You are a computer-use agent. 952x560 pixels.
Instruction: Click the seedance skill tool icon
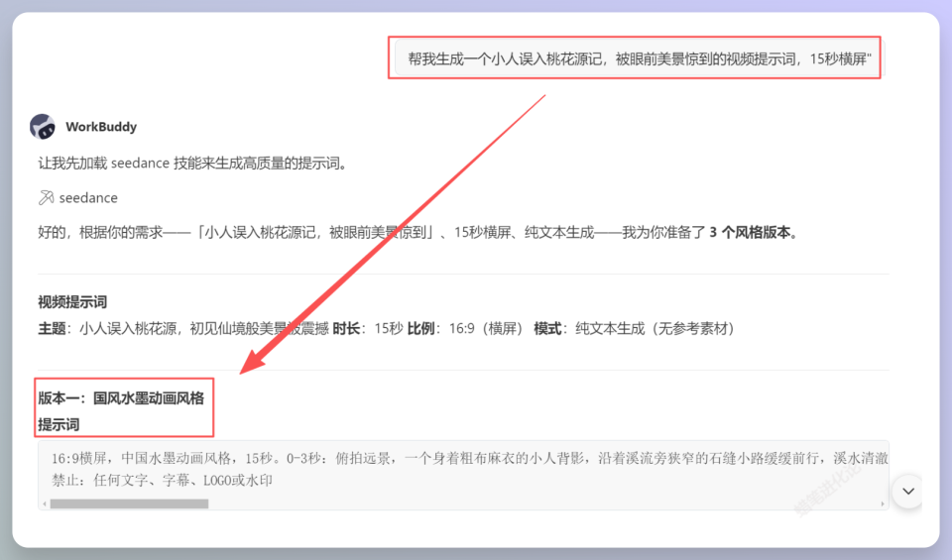click(47, 198)
